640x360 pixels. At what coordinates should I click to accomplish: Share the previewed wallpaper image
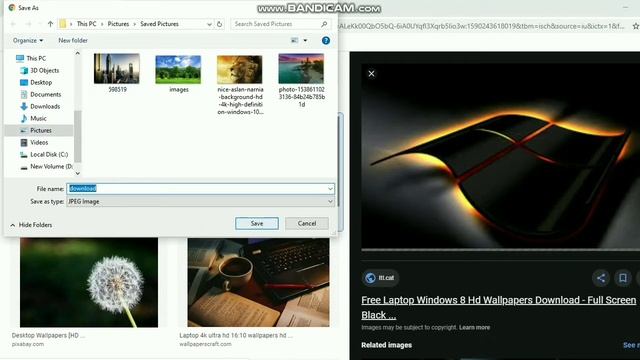tap(601, 278)
